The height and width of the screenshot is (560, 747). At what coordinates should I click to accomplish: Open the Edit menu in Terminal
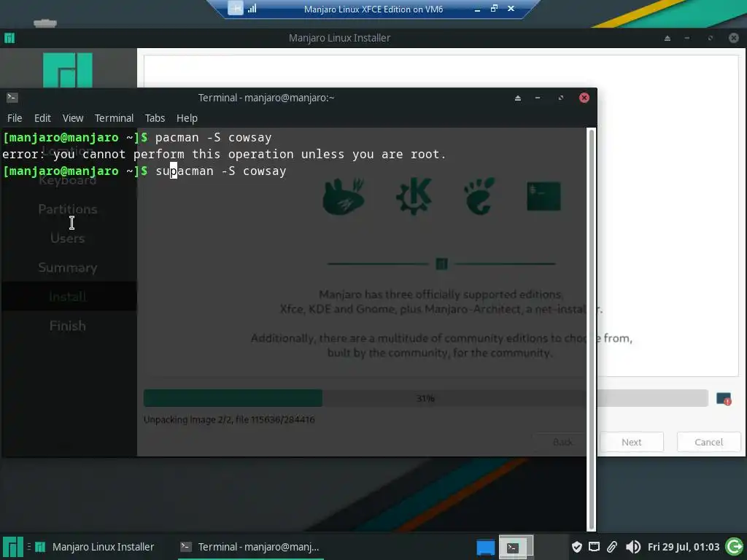[x=42, y=118]
